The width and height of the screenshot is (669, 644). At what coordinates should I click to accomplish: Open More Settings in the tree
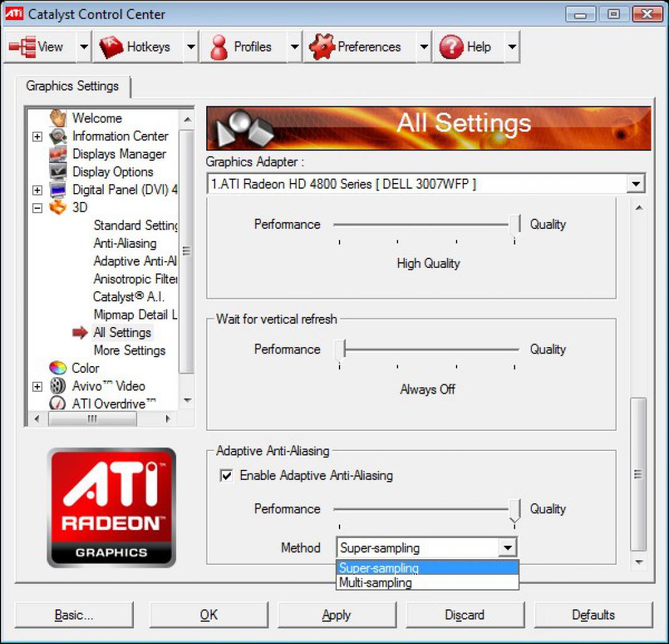point(130,350)
